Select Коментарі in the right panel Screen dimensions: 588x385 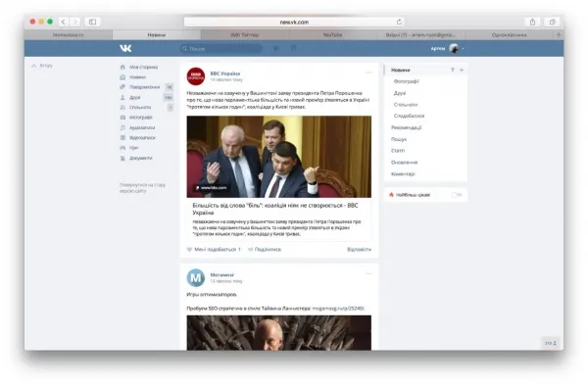403,174
